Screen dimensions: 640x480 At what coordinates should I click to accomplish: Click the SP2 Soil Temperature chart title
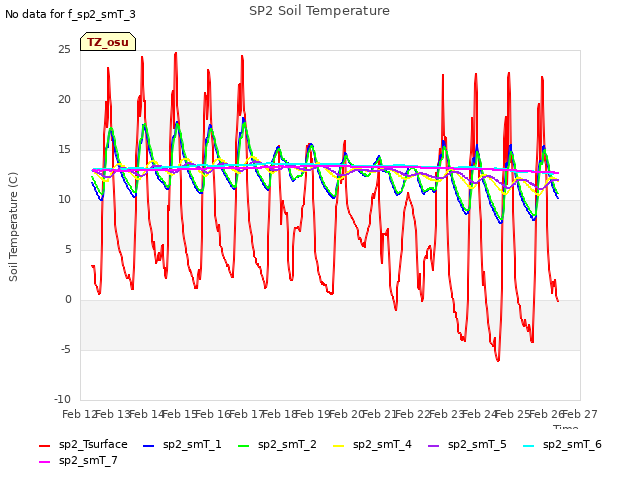pyautogui.click(x=319, y=11)
